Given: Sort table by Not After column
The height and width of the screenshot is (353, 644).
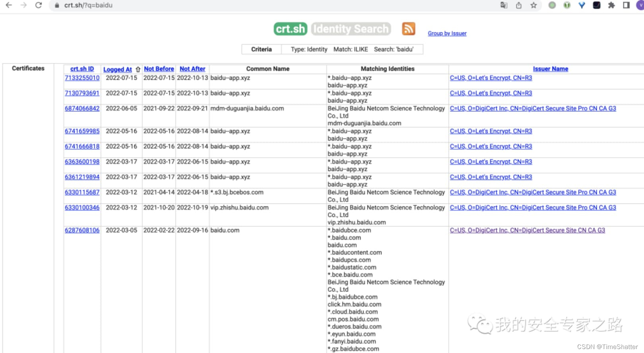Looking at the screenshot, I should click(x=192, y=69).
